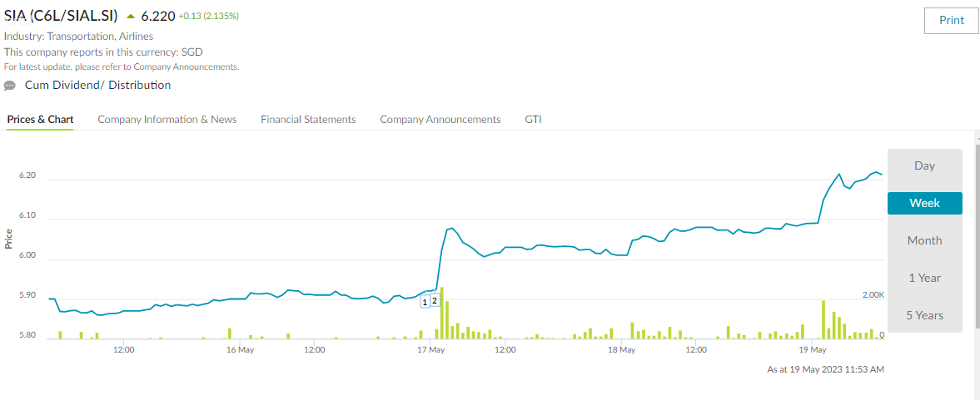980x400 pixels.
Task: Click the 19 May axis label
Action: pos(813,349)
